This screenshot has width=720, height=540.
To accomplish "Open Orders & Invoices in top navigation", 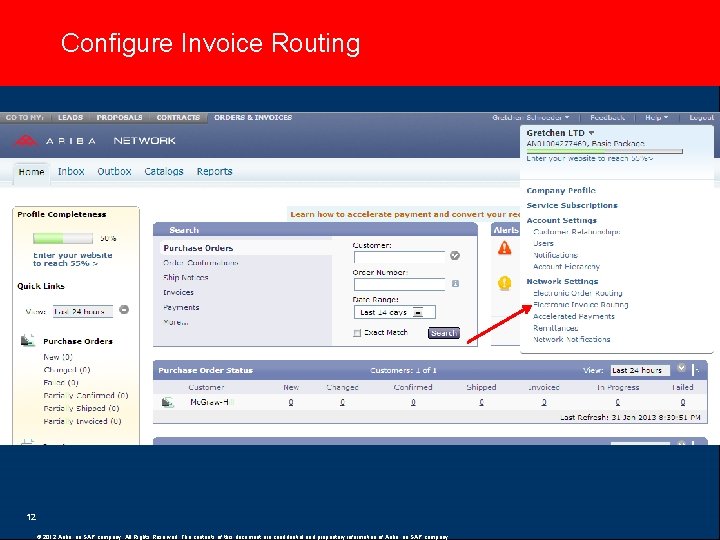I will (253, 118).
